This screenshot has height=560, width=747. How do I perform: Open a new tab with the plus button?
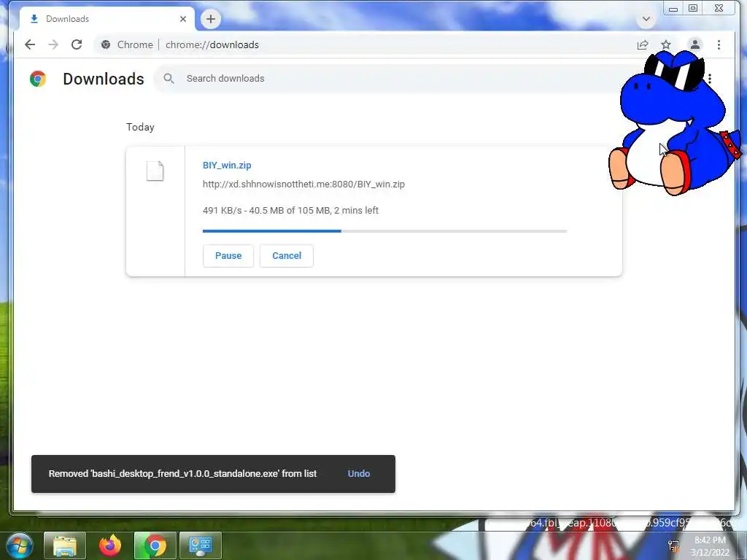point(211,19)
